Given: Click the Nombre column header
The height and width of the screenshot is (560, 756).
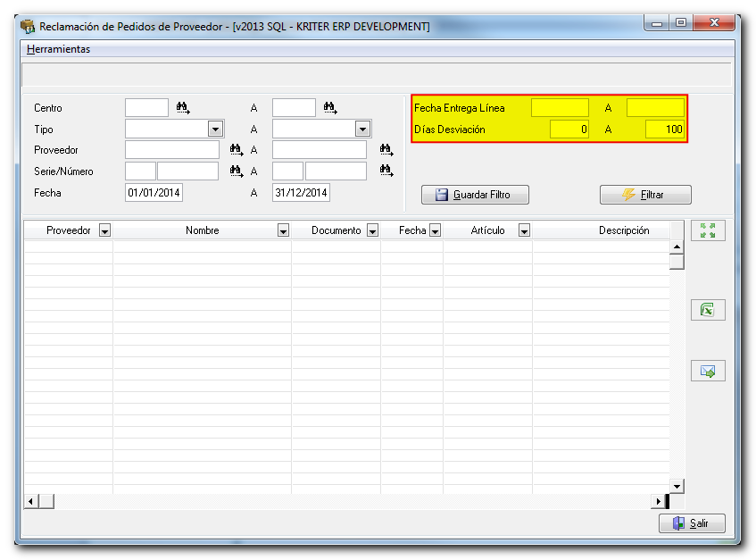Looking at the screenshot, I should coord(202,230).
